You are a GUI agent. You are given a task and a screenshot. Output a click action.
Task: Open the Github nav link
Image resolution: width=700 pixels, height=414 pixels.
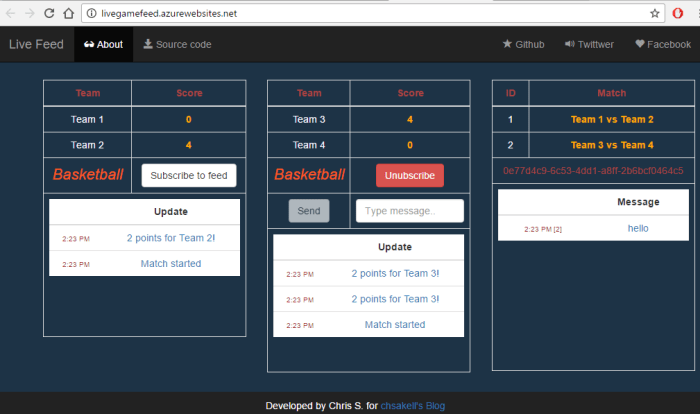523,44
